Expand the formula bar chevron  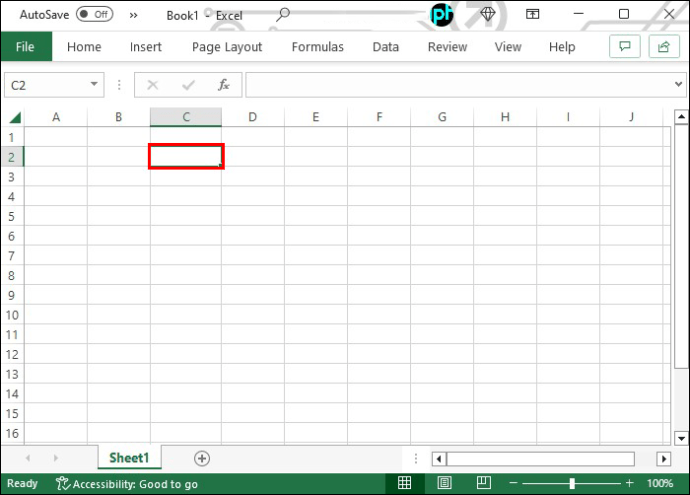(678, 84)
